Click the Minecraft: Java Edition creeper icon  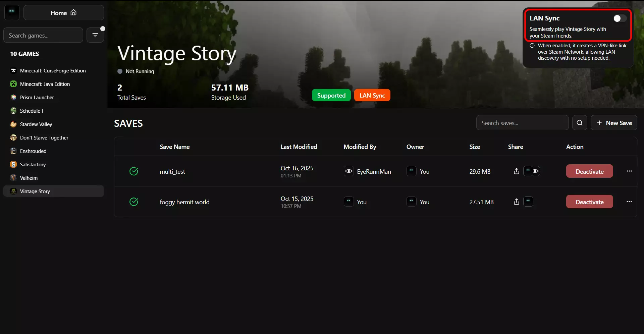13,84
